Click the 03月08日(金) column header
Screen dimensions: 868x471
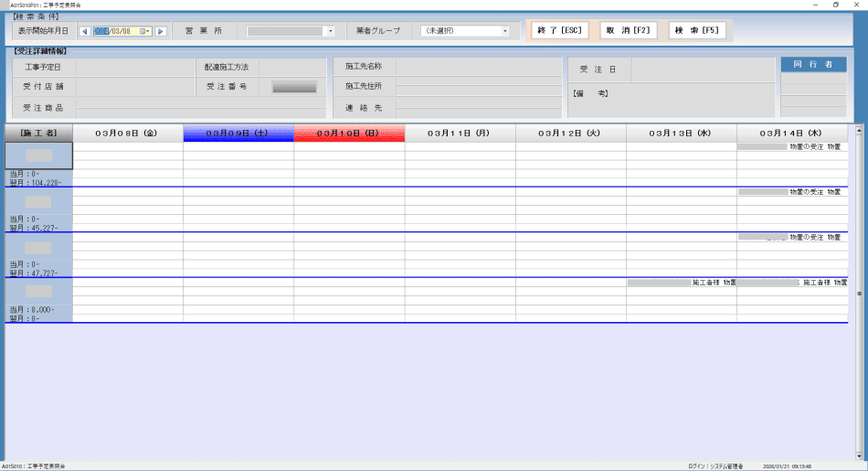coord(127,134)
